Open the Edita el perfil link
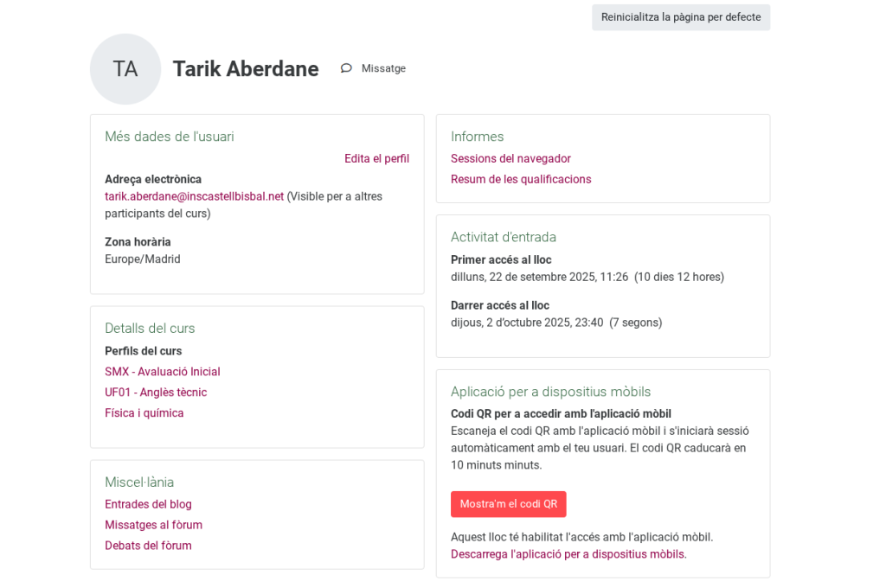The width and height of the screenshot is (886, 588). [x=376, y=159]
